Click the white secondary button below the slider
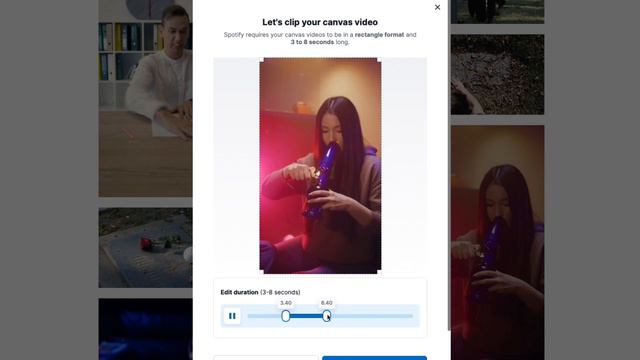The image size is (640, 360). click(265, 358)
